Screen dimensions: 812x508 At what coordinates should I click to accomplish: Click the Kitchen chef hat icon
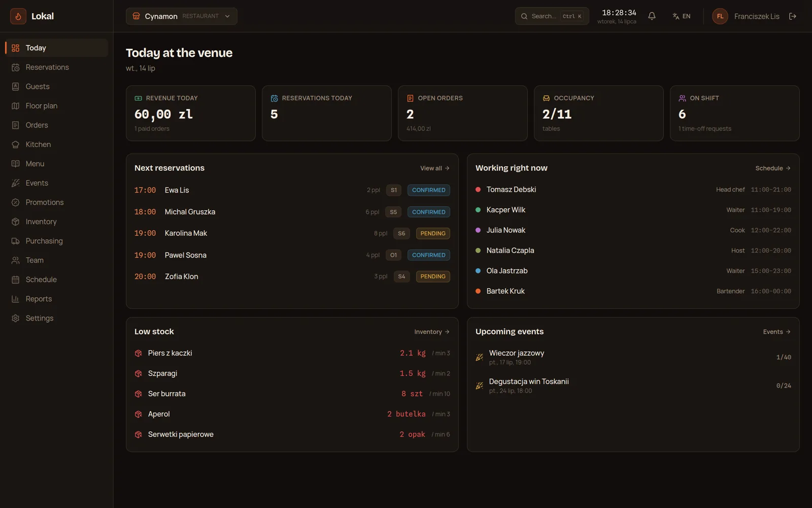click(16, 145)
